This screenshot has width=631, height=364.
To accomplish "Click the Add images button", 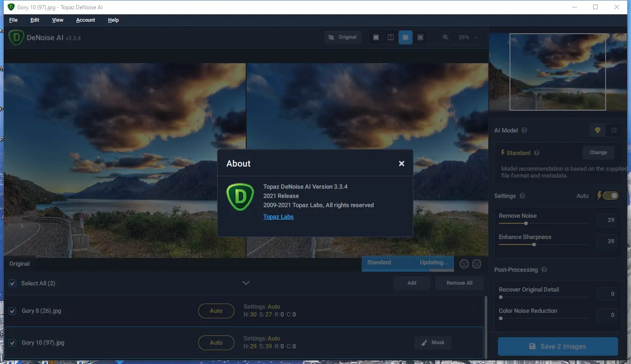I will 412,283.
